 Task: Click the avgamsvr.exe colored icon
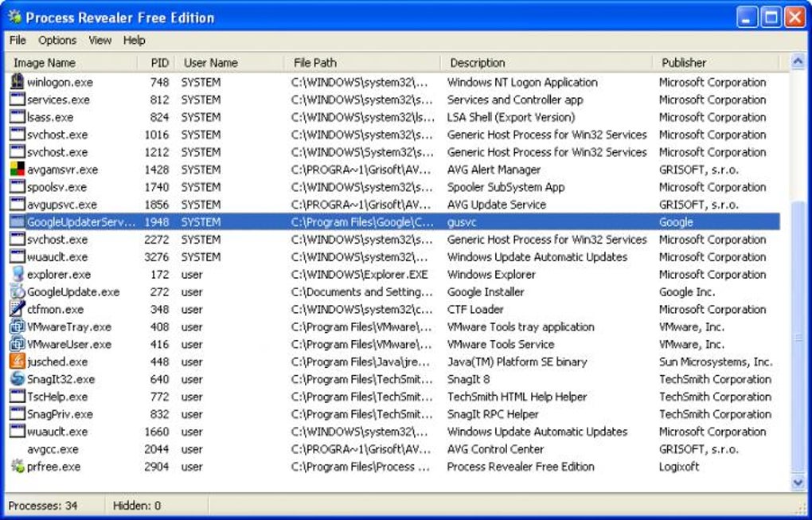tap(17, 170)
